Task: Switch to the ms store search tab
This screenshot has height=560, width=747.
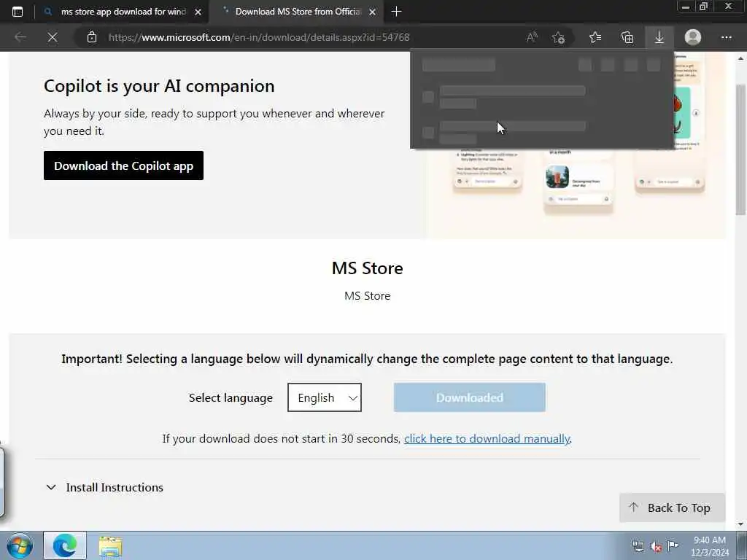Action: [123, 12]
